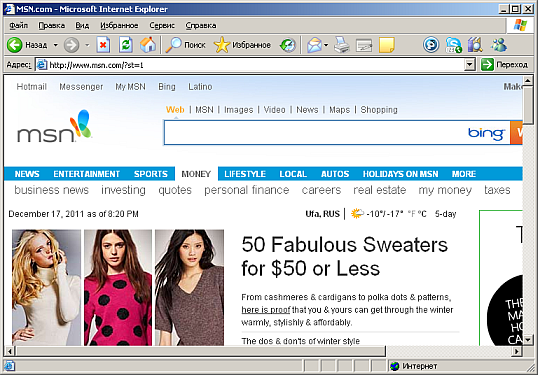Switch to the NEWS tab
Viewport: 538px width, 375px height.
(27, 174)
